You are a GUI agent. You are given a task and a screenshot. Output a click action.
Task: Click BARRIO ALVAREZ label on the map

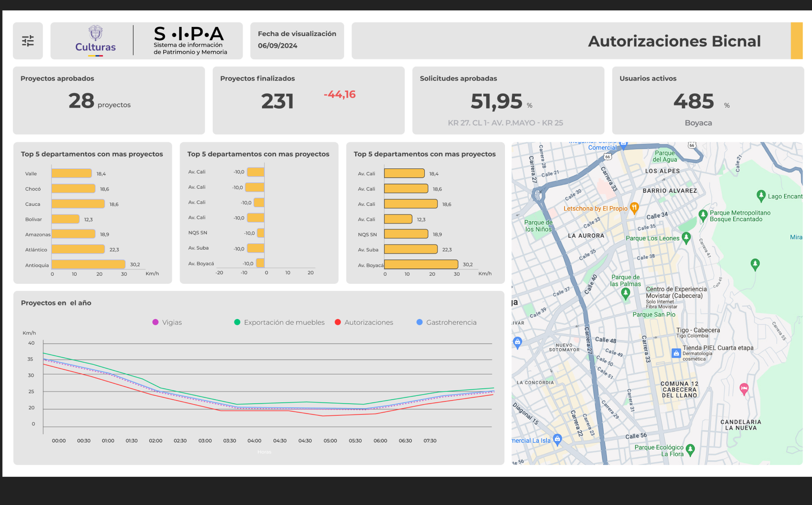(670, 191)
